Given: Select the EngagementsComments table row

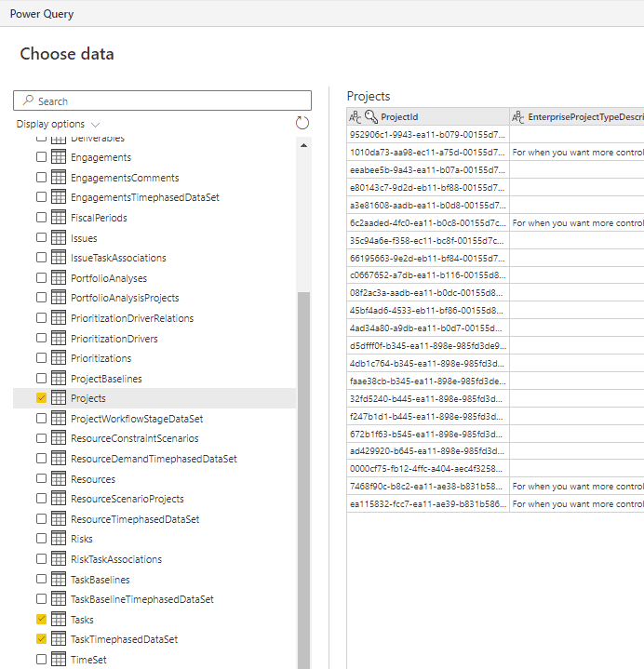Looking at the screenshot, I should tap(154, 178).
